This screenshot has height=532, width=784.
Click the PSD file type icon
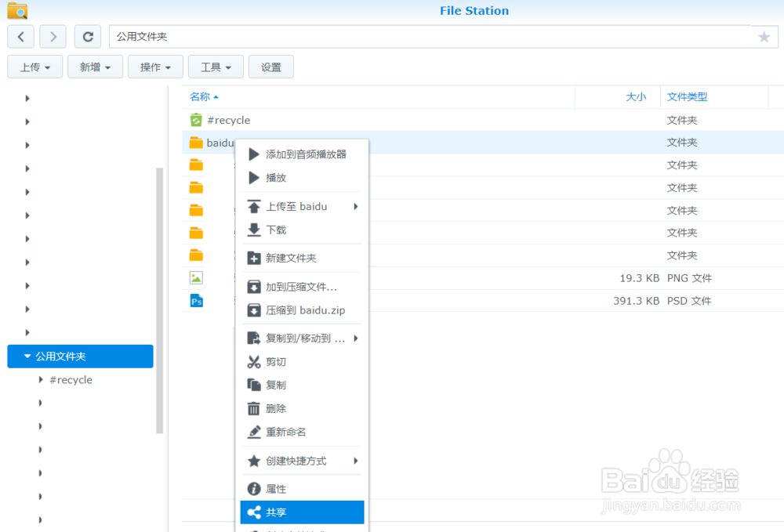pos(196,300)
